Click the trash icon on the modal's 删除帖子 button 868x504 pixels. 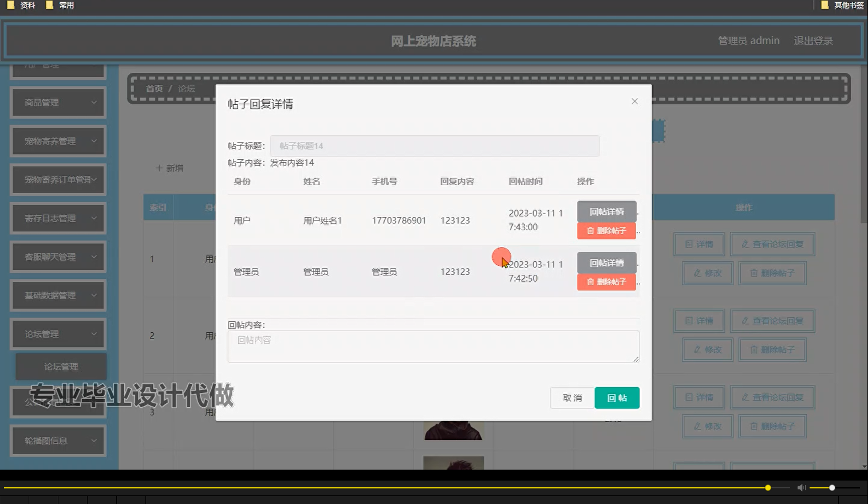pos(590,231)
